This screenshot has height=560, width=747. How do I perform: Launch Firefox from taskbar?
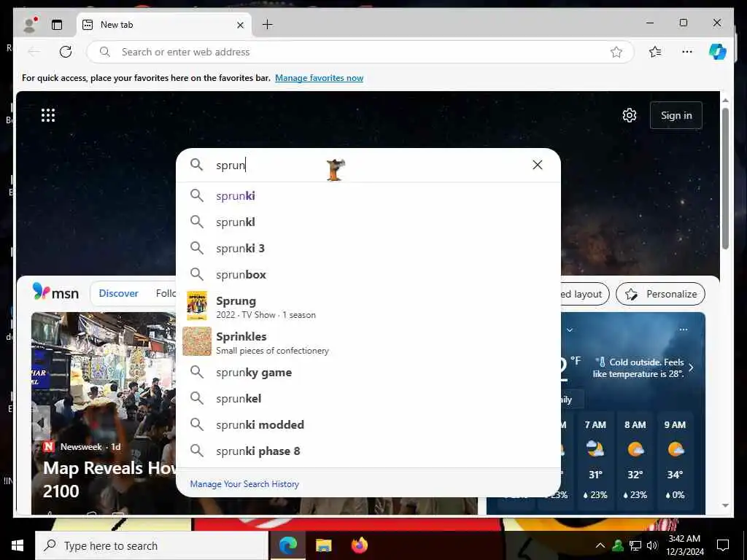[x=360, y=545]
